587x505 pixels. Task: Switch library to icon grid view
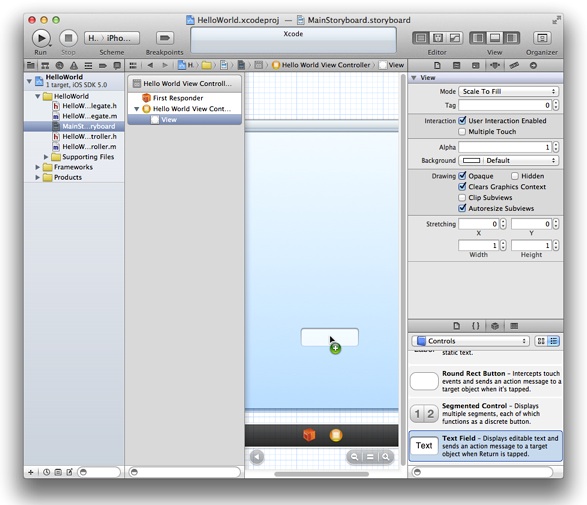pos(541,341)
